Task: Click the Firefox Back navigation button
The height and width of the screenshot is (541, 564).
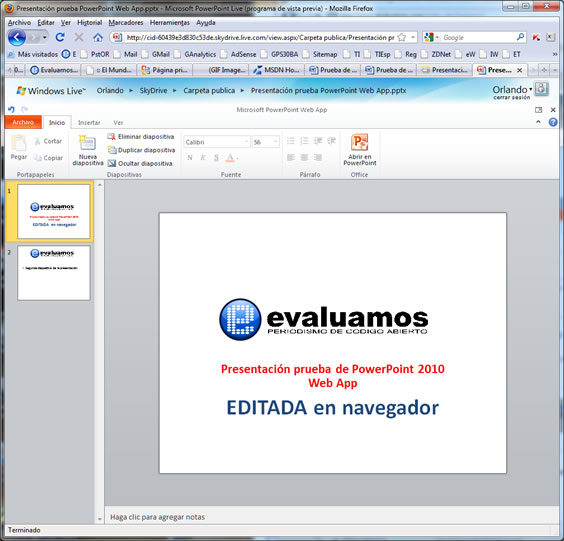Action: point(17,37)
